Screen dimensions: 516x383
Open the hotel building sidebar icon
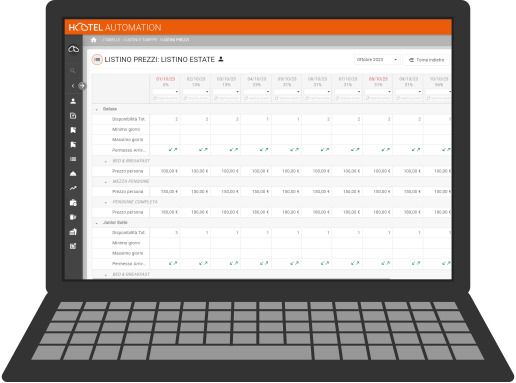[73, 232]
